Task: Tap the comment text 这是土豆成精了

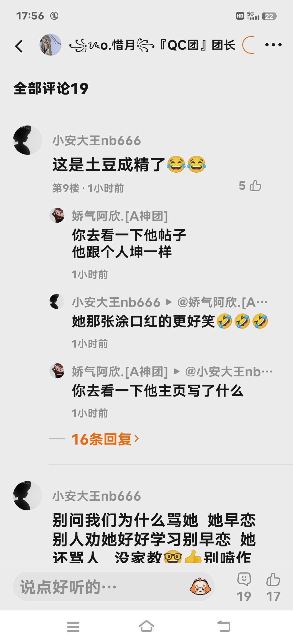Action: click(x=109, y=165)
